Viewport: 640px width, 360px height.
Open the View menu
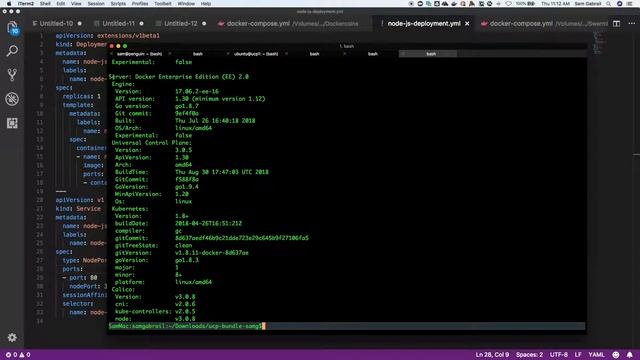click(76, 4)
